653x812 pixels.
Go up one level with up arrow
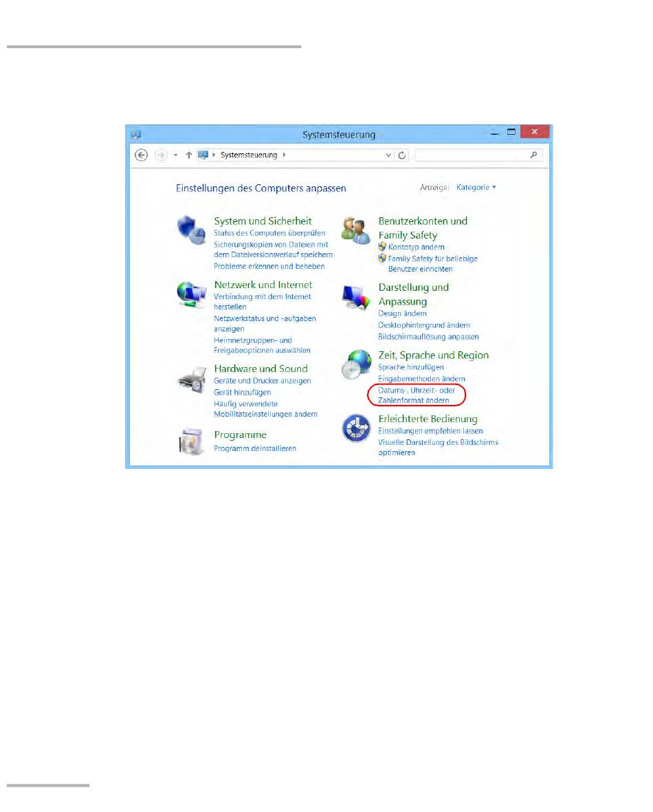tap(188, 155)
